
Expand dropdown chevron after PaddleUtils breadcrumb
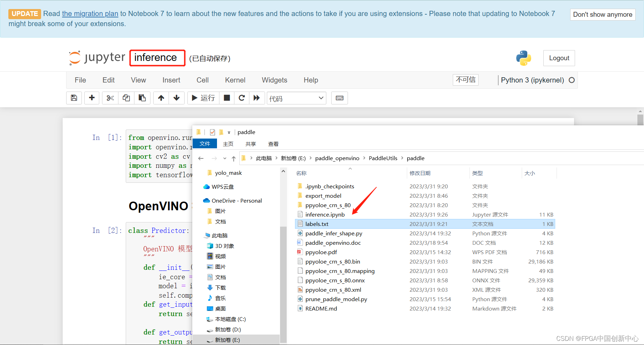(x=402, y=158)
